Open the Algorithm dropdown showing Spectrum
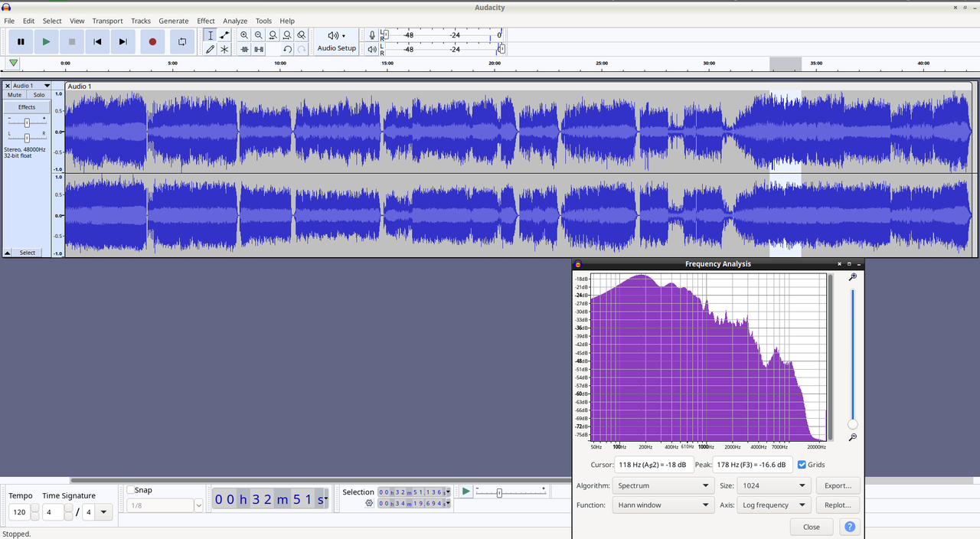980x539 pixels. pyautogui.click(x=663, y=485)
